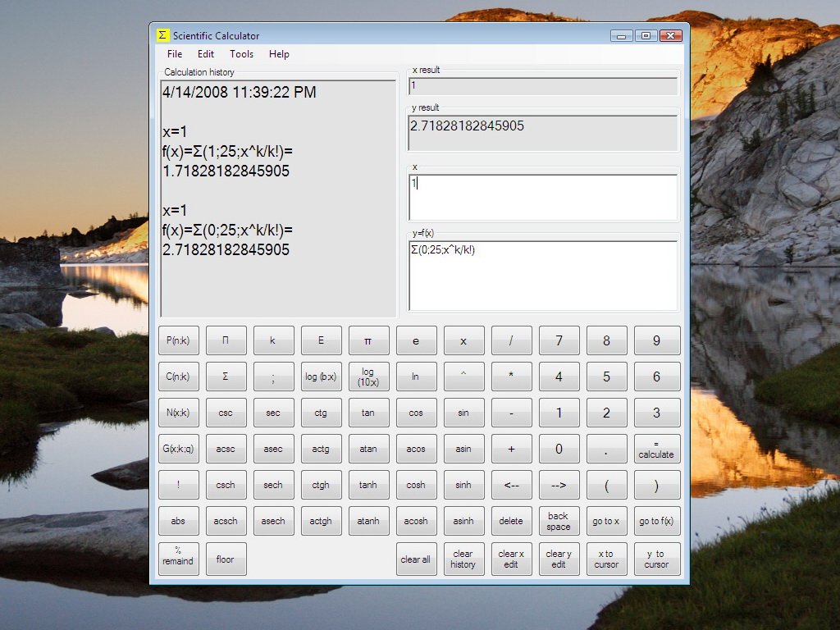Click digit 2 key
This screenshot has height=630, width=840.
click(x=606, y=413)
